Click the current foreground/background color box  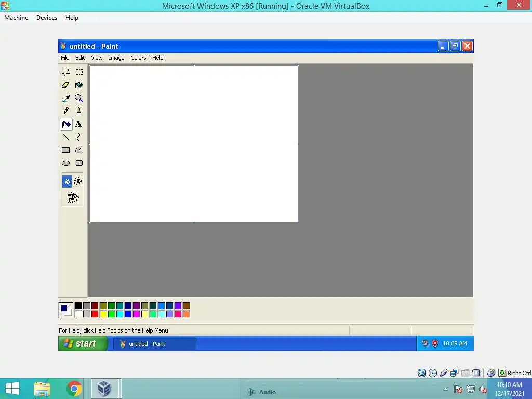point(65,310)
